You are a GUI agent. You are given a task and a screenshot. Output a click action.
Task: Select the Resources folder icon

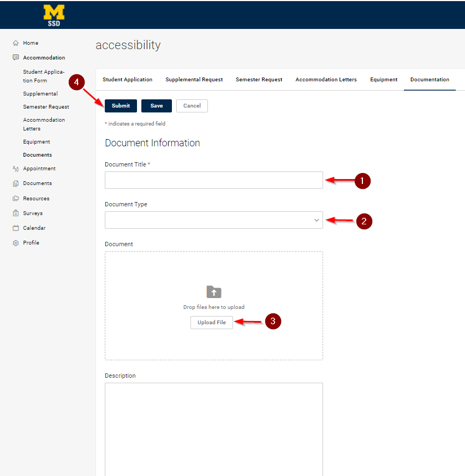point(16,198)
